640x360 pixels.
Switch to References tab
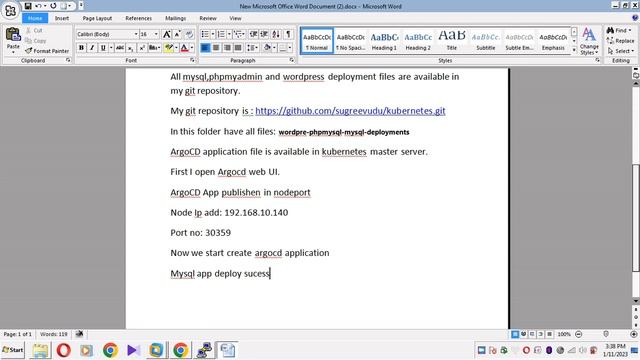point(138,18)
